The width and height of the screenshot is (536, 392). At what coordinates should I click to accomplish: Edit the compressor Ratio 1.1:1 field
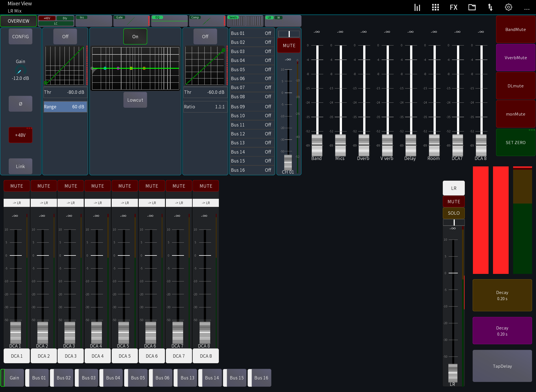click(205, 107)
